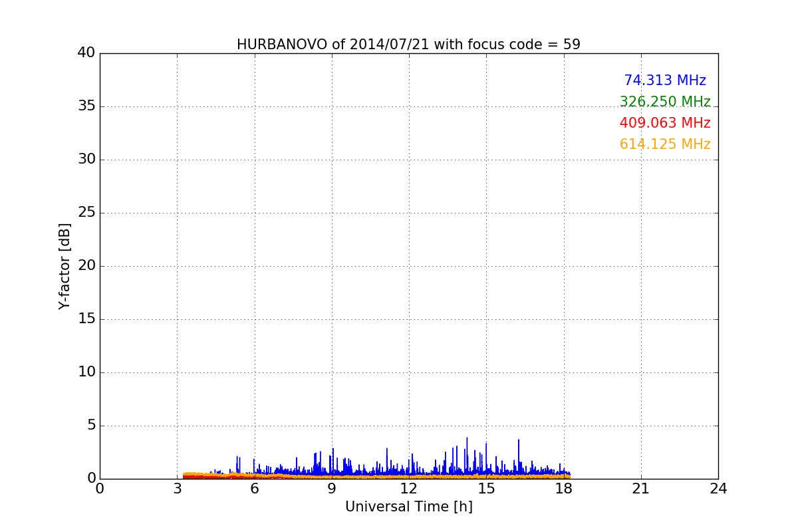Screen dimensions: 798x532
Task: Click the x-axis tick label 12
Action: 409,489
